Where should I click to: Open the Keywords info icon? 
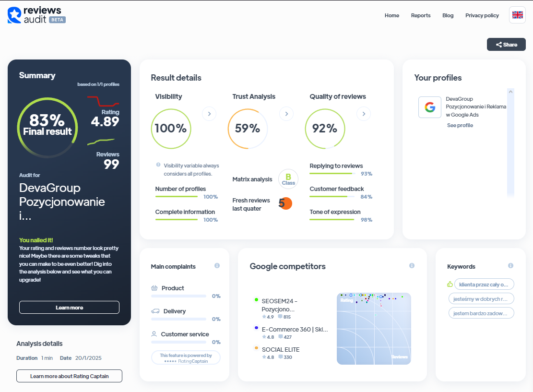510,265
